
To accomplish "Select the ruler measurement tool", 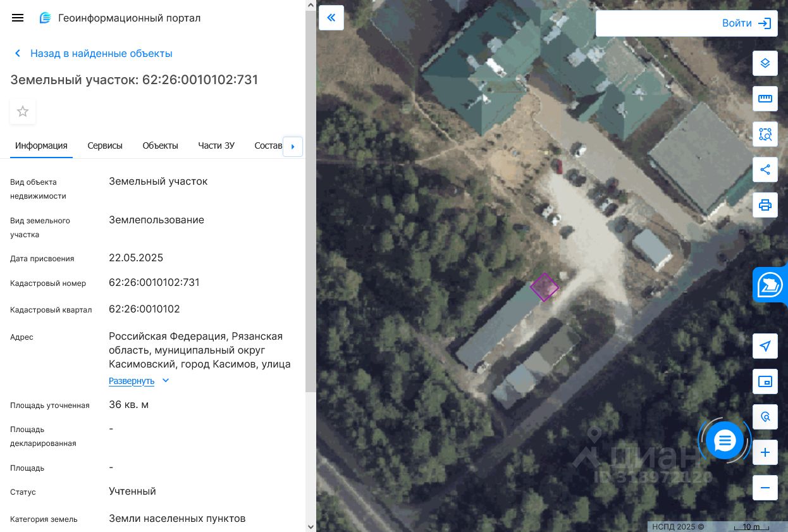I will click(x=765, y=99).
